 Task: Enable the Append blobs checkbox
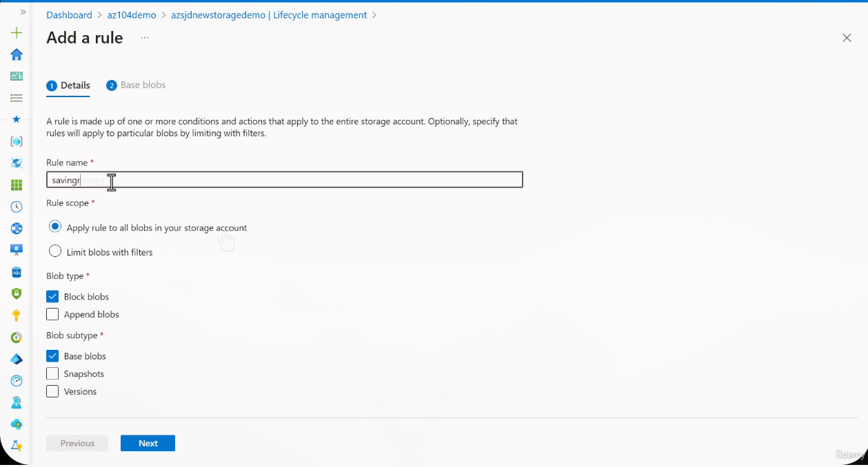coord(52,313)
